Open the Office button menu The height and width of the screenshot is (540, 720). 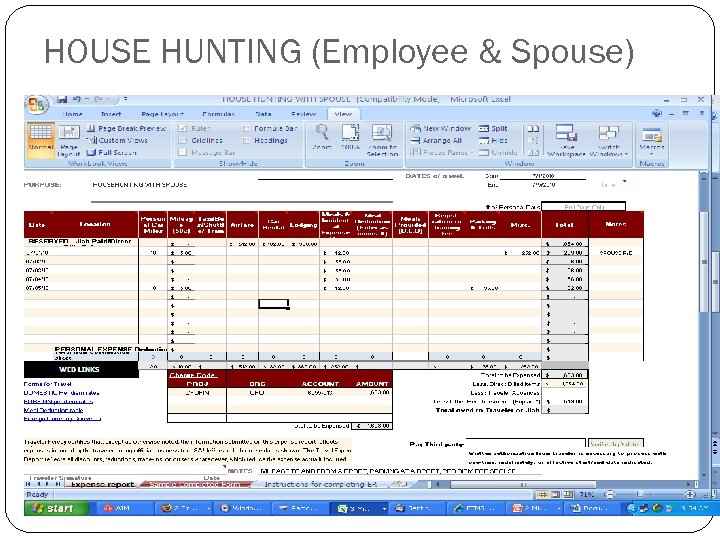coord(37,105)
